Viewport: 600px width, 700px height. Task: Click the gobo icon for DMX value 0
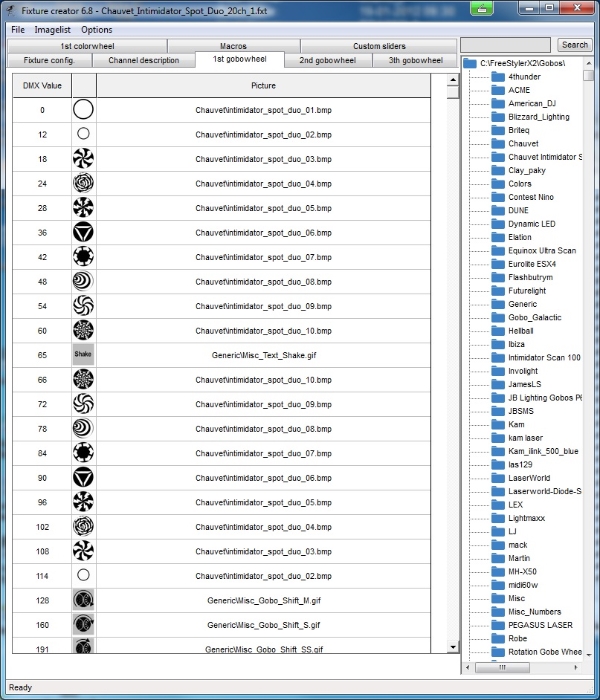tap(84, 110)
